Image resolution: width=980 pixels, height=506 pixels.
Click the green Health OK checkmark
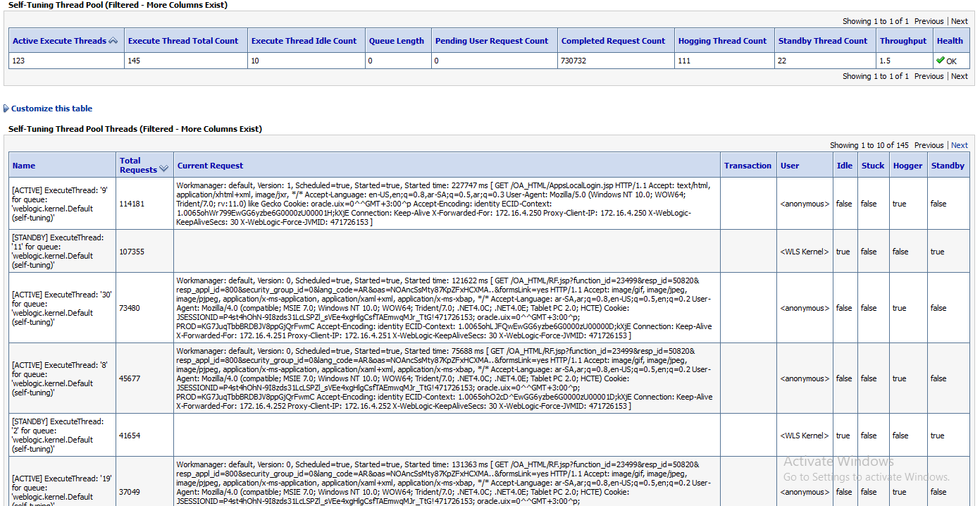click(940, 61)
